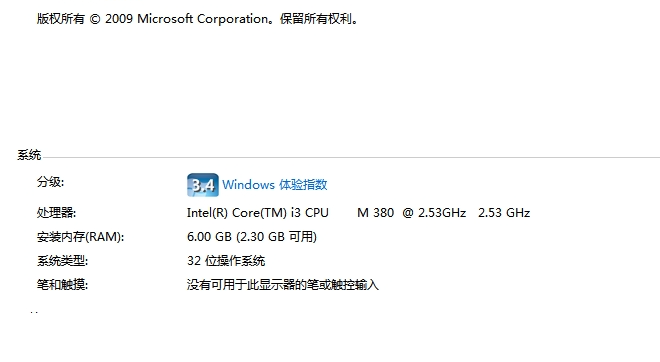Image resolution: width=660 pixels, height=362 pixels.
Task: Click the M 380 processor model text
Action: 375,213
